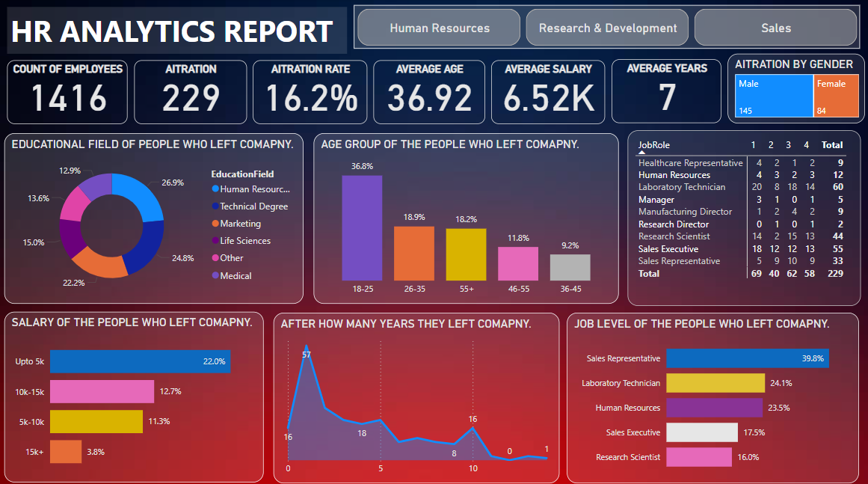Choose the Sales department slicer button
868x484 pixels.
775,28
